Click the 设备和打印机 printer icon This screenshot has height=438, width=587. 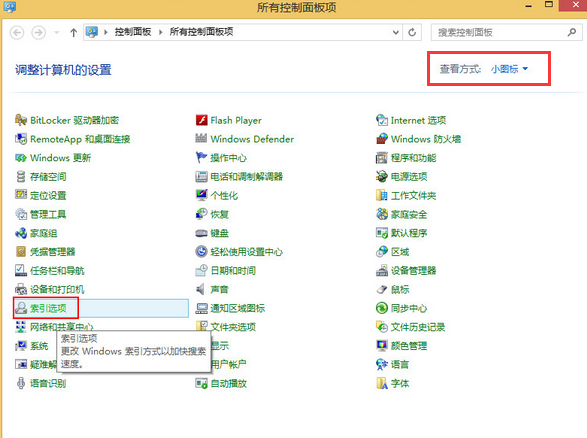coord(21,289)
